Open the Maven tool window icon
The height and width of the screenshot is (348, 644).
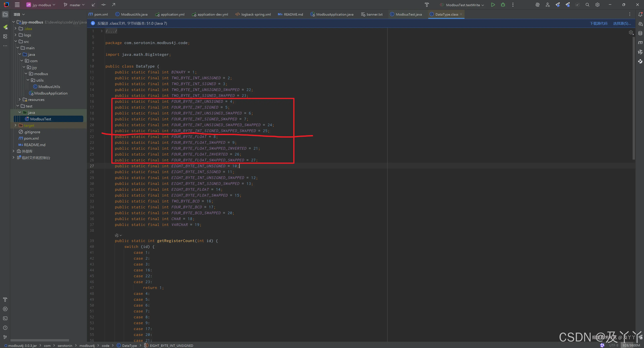coord(640,42)
